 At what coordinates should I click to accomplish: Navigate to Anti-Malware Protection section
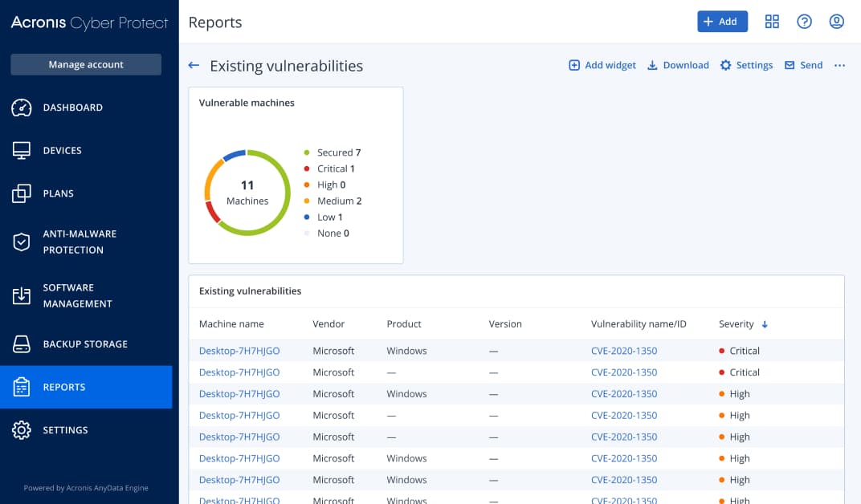tap(79, 242)
